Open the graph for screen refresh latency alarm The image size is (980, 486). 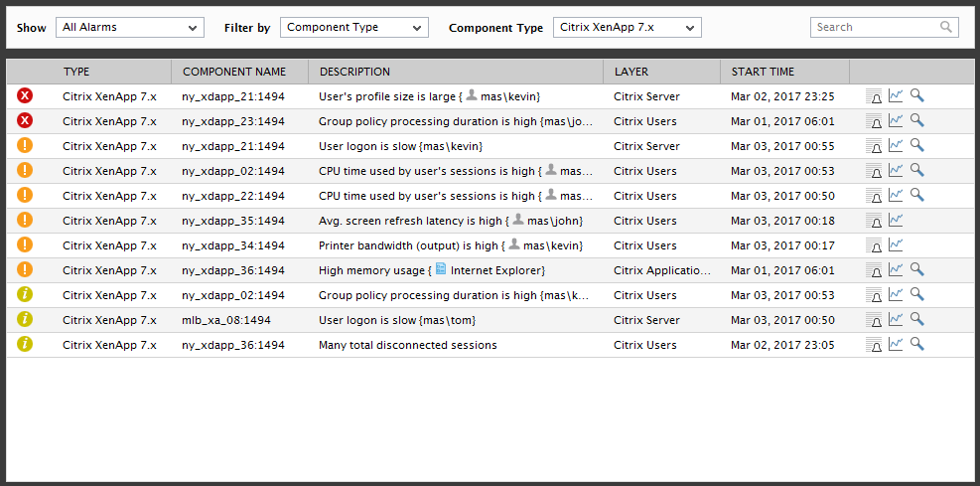click(x=896, y=221)
